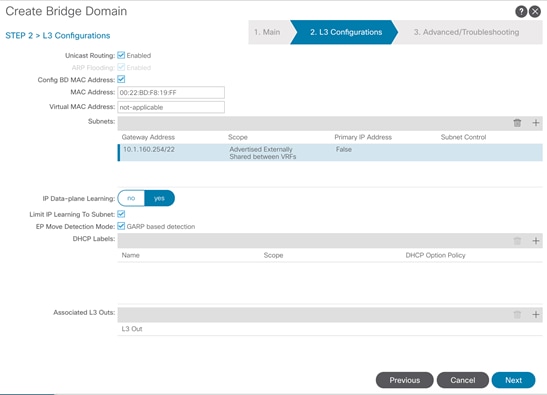Toggle the ARP Flooding Enabled checkbox
This screenshot has width=547, height=395.
tap(121, 67)
